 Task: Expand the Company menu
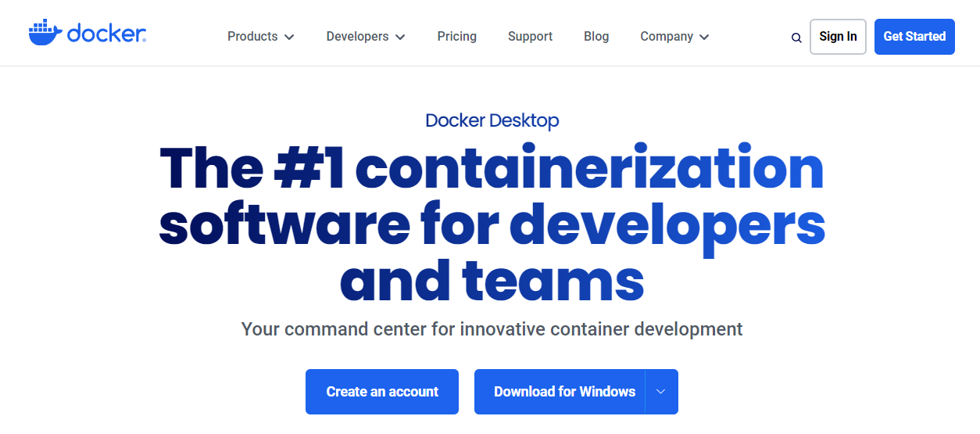coord(674,36)
